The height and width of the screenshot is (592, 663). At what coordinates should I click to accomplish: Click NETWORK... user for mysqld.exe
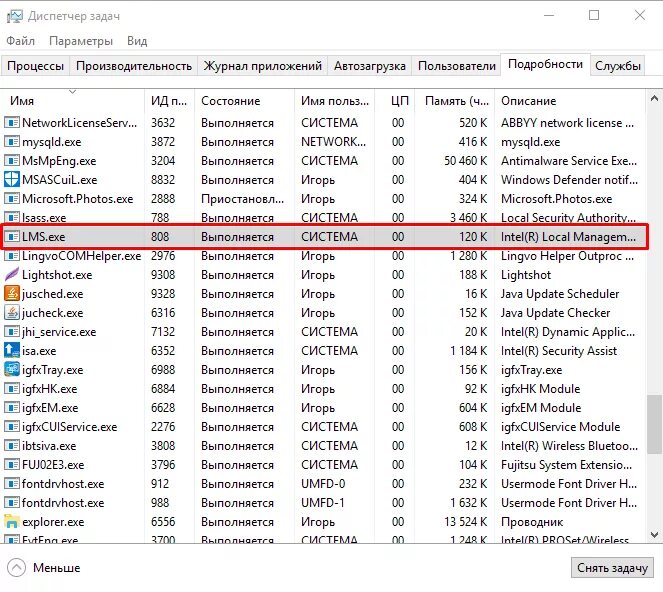[333, 142]
